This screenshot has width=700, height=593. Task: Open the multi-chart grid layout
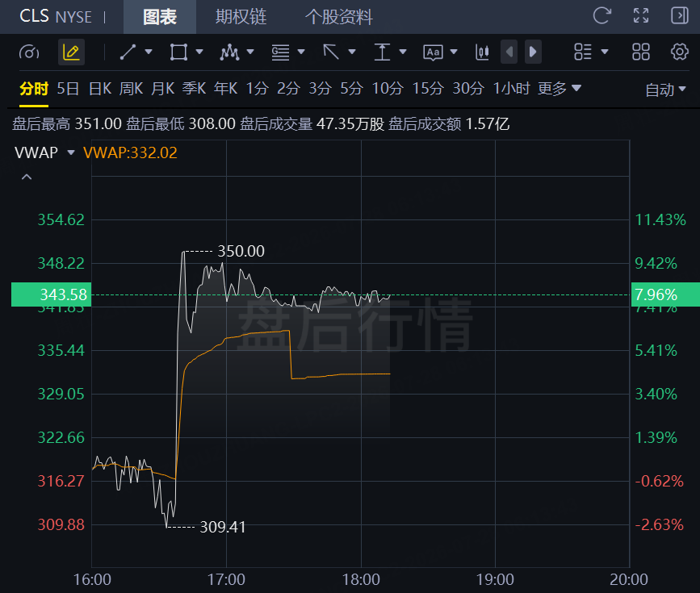641,52
